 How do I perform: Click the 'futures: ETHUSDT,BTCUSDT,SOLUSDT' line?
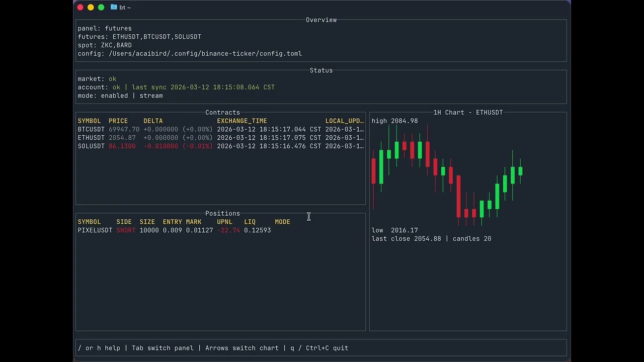139,37
